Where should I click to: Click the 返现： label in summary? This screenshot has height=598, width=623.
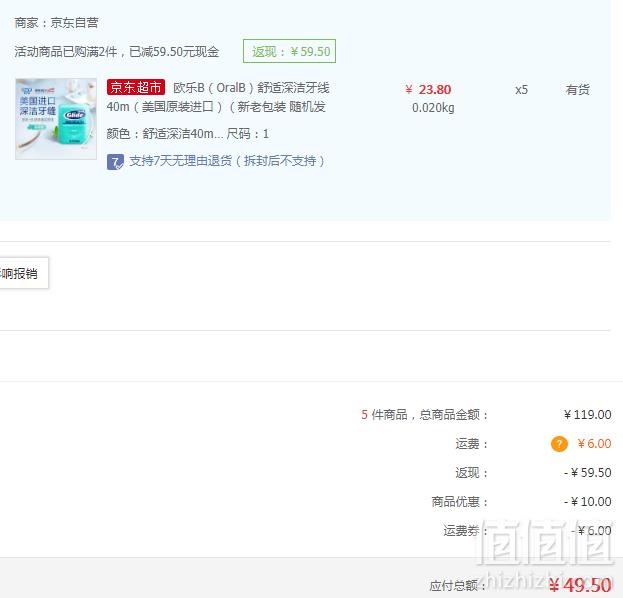(x=472, y=473)
